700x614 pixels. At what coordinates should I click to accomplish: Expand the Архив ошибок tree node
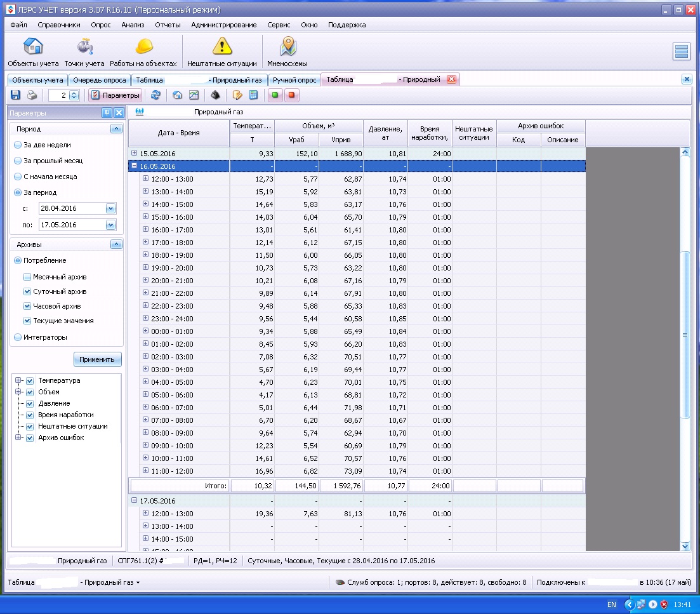point(18,437)
